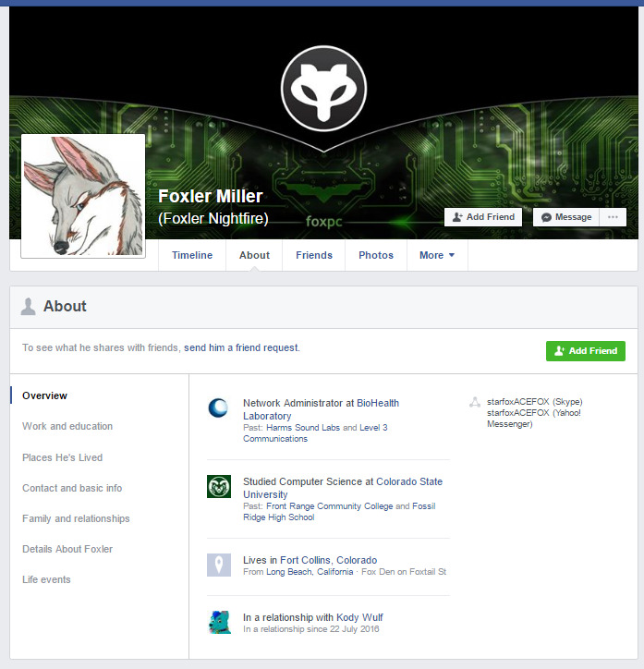Open the Family and relationships section
This screenshot has height=669, width=644.
pyautogui.click(x=76, y=518)
